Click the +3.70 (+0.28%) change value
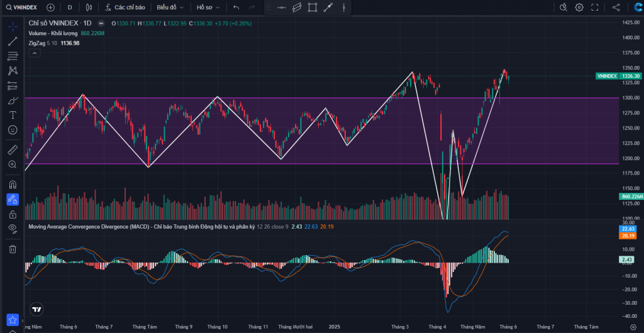Image resolution: width=644 pixels, height=333 pixels. point(233,23)
